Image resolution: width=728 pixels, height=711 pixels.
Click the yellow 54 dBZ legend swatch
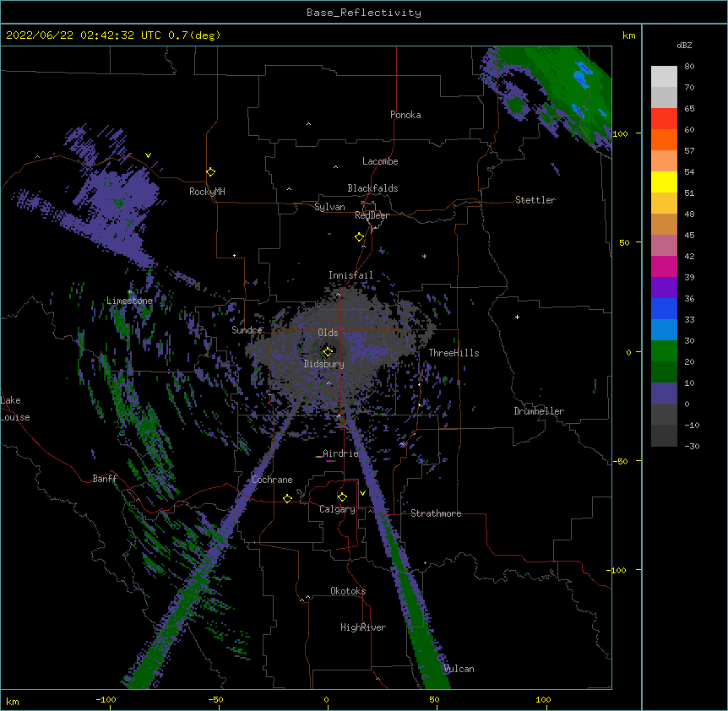664,182
